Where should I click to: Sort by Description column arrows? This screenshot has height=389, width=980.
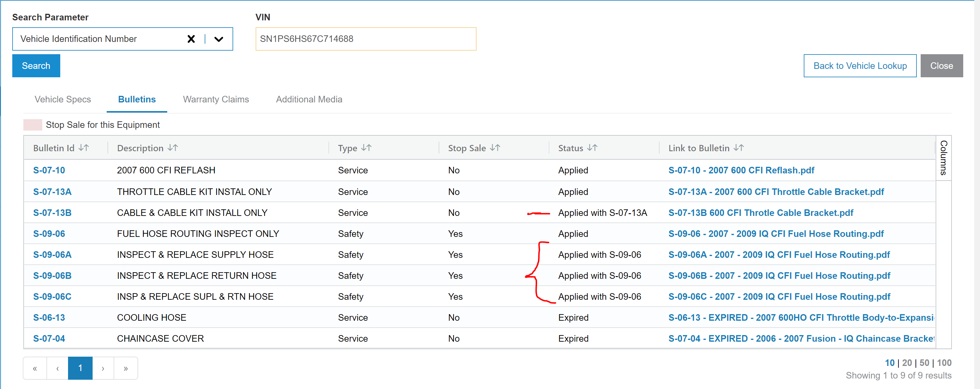click(x=173, y=148)
